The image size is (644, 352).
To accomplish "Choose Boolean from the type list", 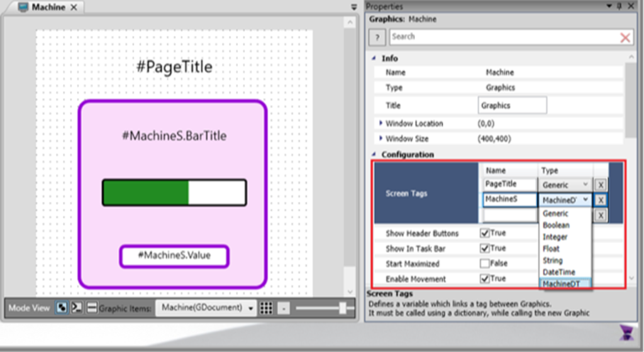I will (x=556, y=225).
